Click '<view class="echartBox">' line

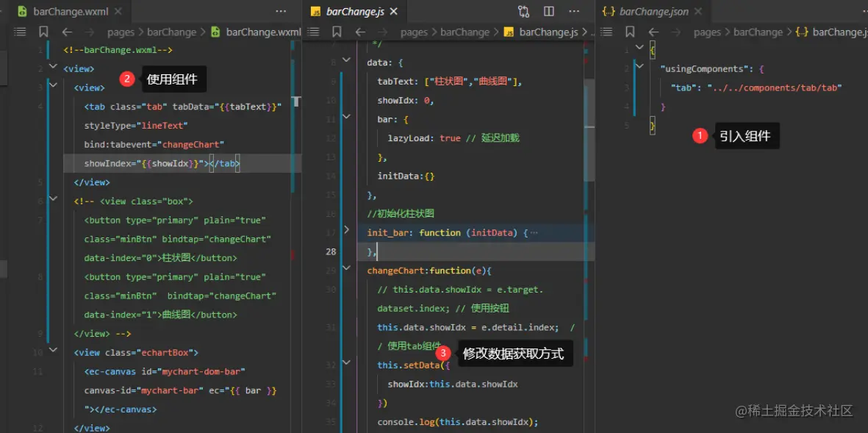[x=136, y=352]
